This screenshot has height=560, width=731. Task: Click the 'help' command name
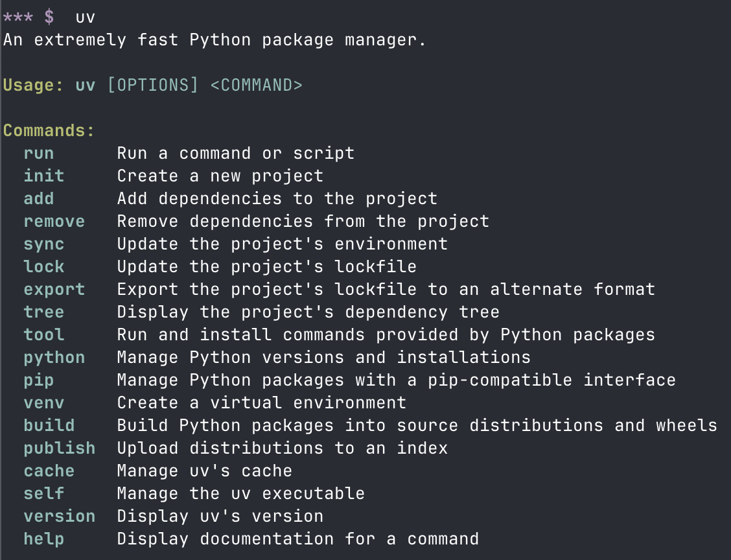pos(44,539)
